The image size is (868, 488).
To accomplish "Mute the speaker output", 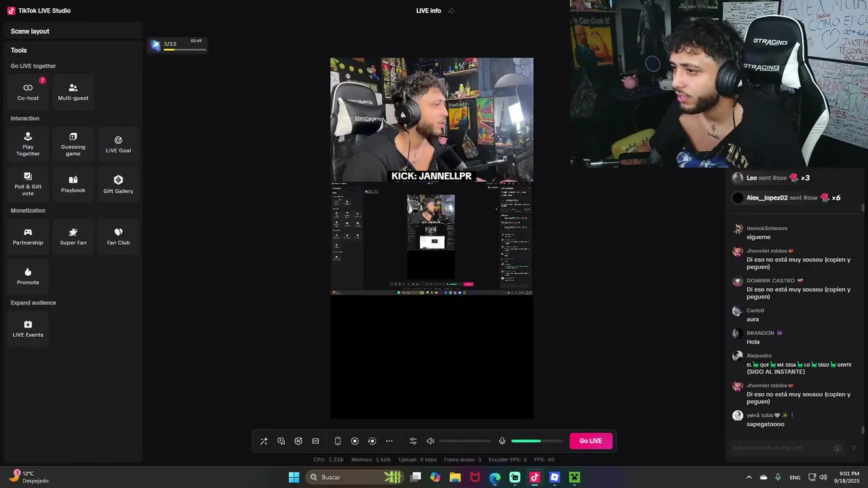I will tap(430, 441).
